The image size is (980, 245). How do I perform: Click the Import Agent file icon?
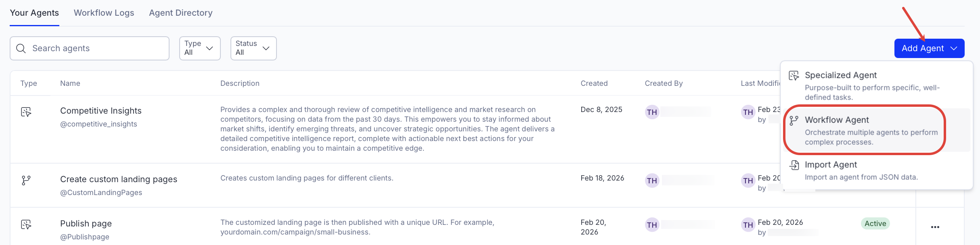(x=794, y=165)
